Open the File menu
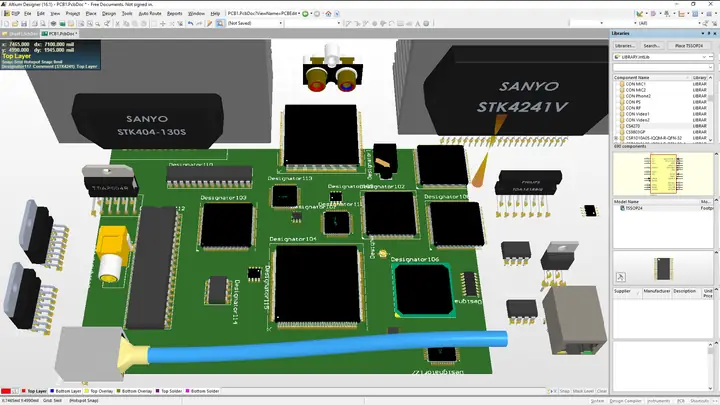This screenshot has height=405, width=720. coord(28,14)
